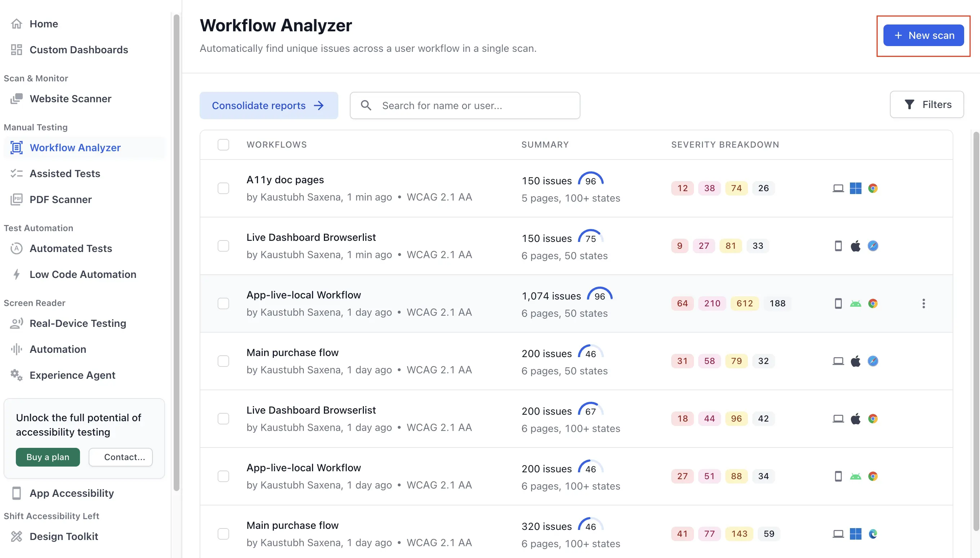This screenshot has width=980, height=558.
Task: Focus the Search for name or user field
Action: [465, 105]
